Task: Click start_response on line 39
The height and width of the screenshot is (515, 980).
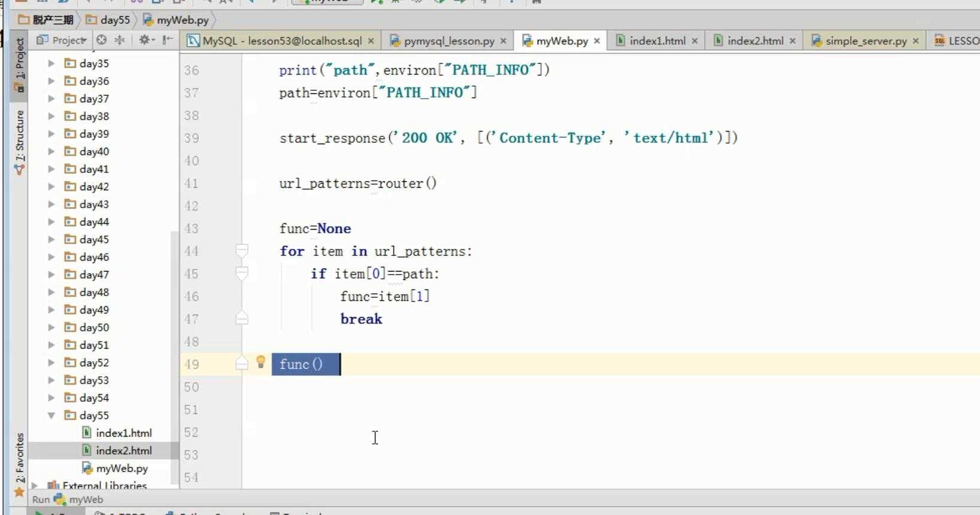Action: 332,138
